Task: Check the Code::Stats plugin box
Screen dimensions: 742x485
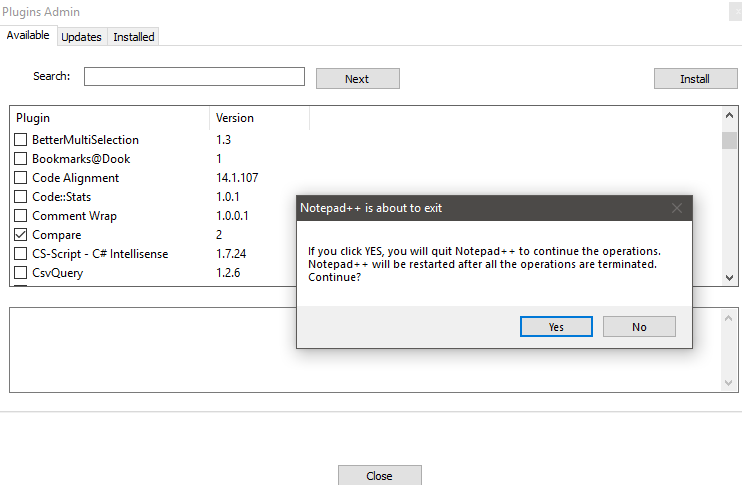Action: click(20, 196)
